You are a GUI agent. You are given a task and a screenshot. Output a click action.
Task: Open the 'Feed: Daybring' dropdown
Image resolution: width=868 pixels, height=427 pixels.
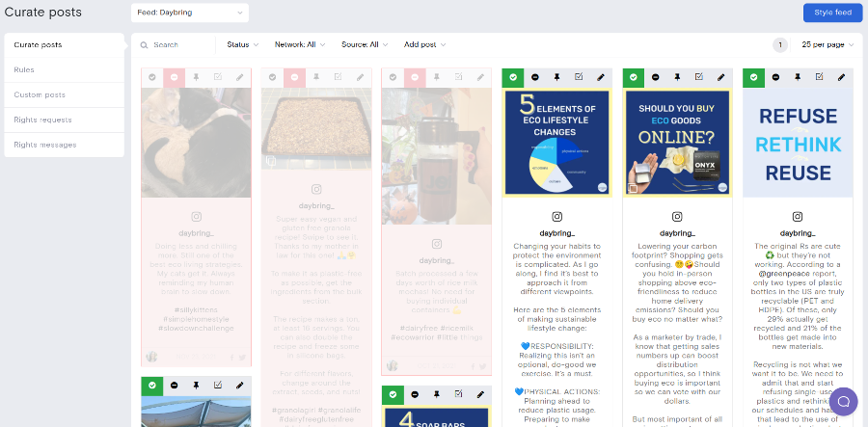[189, 13]
